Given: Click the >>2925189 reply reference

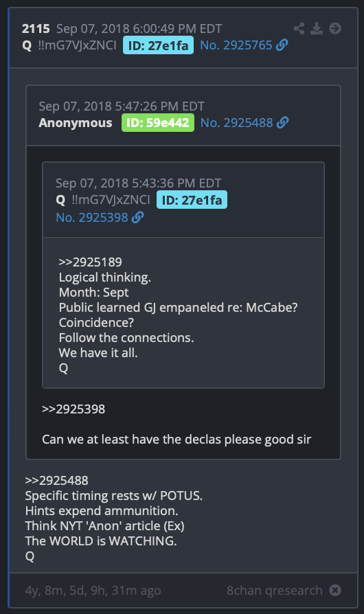Looking at the screenshot, I should pos(90,262).
